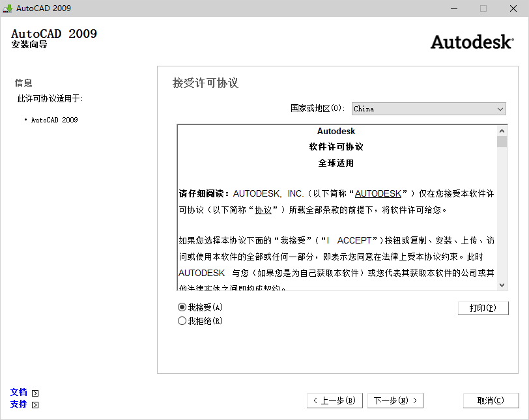Click the installer icon in the title bar
Screen dimensions: 529x420
point(8,8)
